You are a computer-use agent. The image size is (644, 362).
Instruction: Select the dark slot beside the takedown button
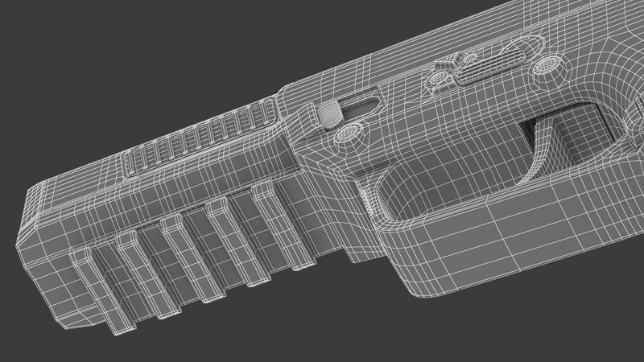pos(361,104)
